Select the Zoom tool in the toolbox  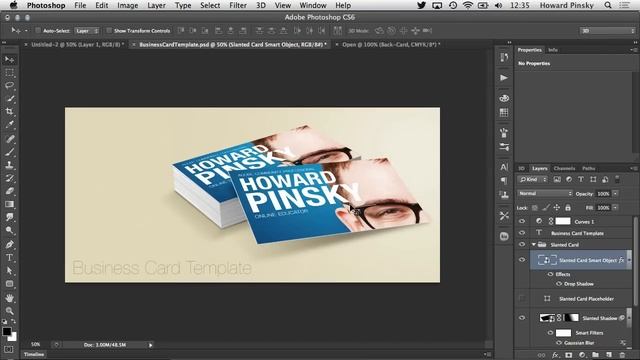(9, 311)
